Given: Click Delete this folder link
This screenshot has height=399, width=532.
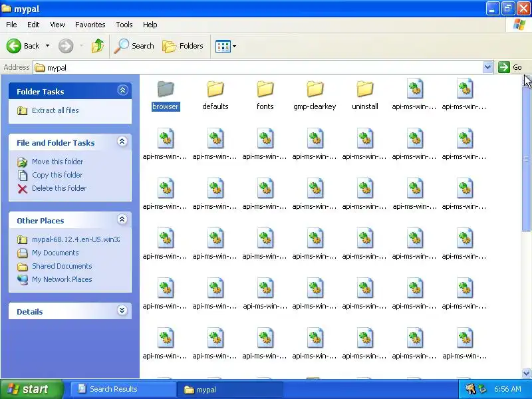Looking at the screenshot, I should 59,188.
